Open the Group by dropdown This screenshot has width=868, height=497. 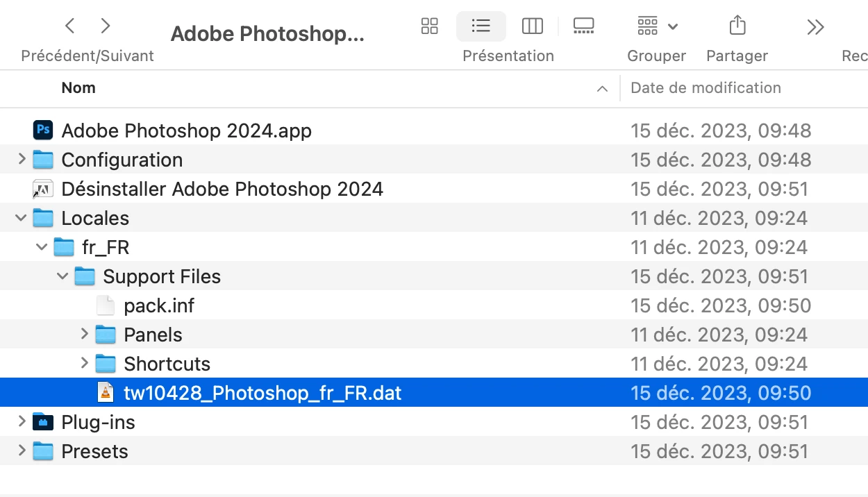coord(656,26)
